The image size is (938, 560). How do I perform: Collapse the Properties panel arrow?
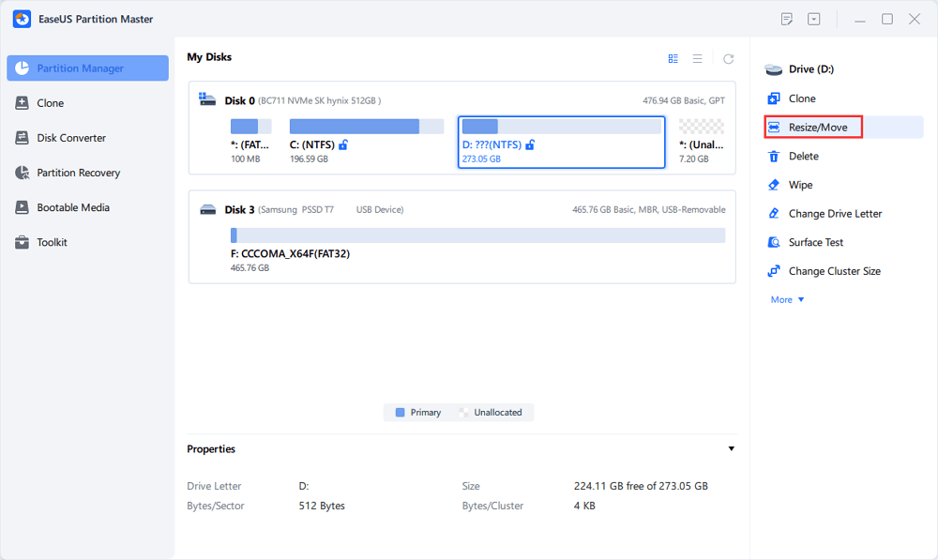tap(731, 448)
